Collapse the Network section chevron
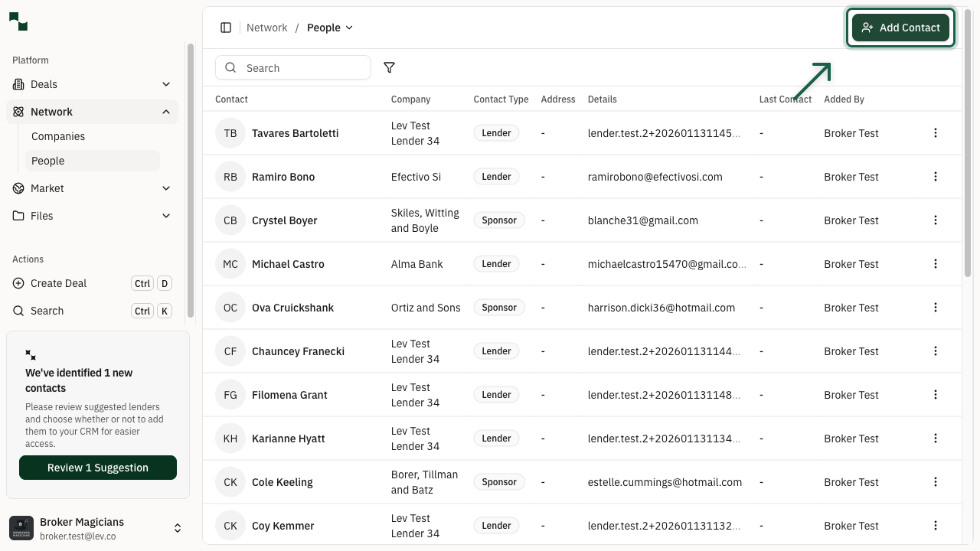Image resolution: width=980 pixels, height=551 pixels. tap(166, 112)
